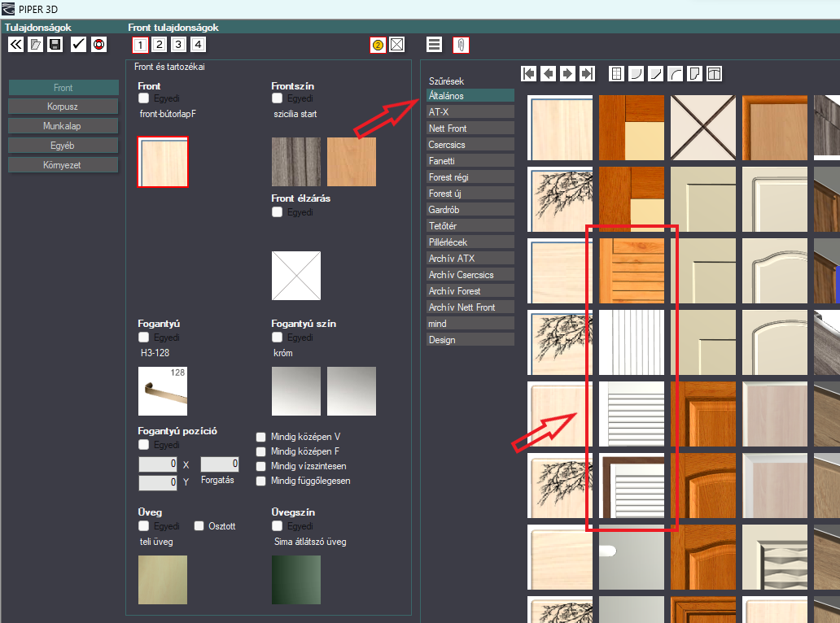This screenshot has height=623, width=840.
Task: Check the Mindig középen V option
Action: [x=261, y=437]
